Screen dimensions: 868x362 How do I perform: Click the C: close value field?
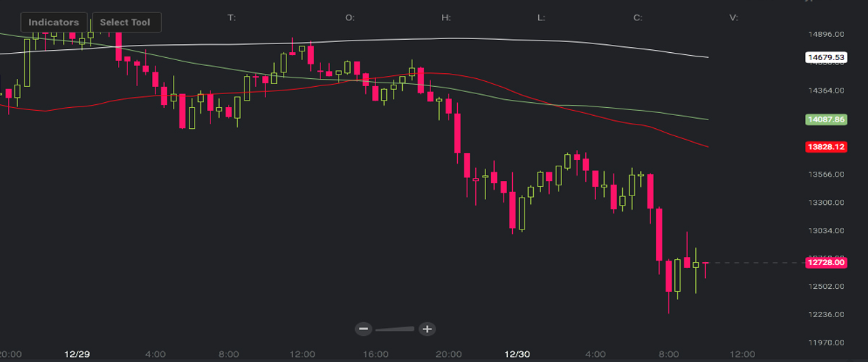click(637, 17)
